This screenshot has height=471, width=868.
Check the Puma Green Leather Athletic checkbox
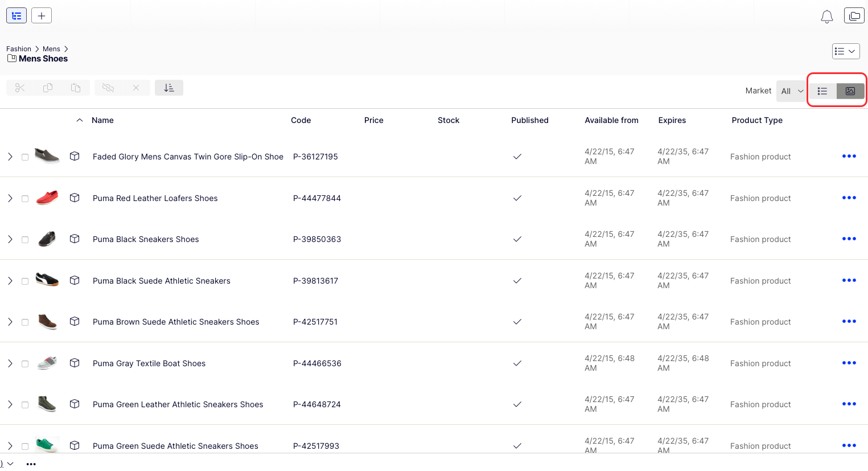(x=25, y=405)
